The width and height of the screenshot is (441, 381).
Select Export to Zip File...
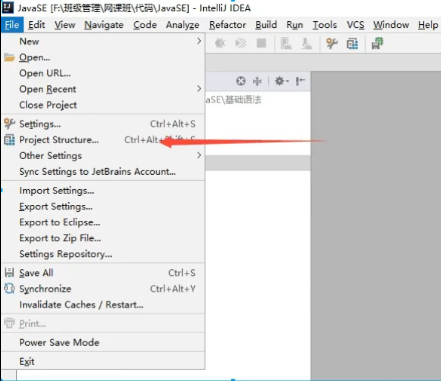(x=103, y=238)
